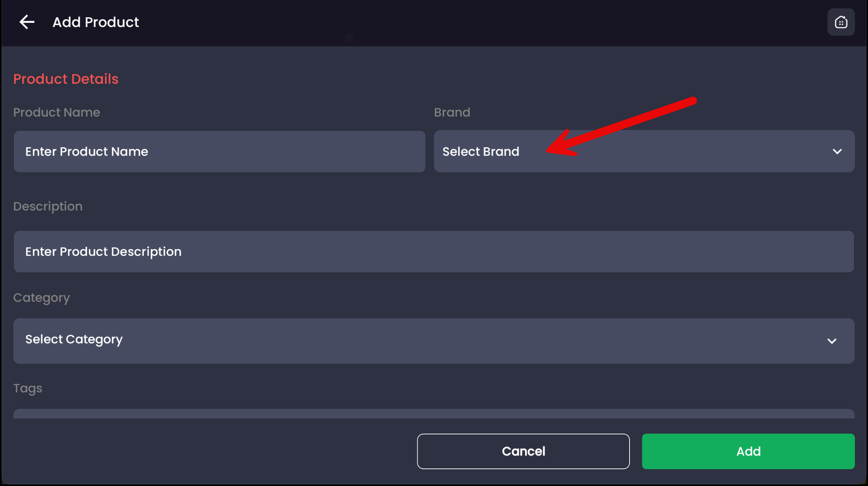Image resolution: width=868 pixels, height=486 pixels.
Task: Click the Enter Product Description field
Action: pyautogui.click(x=434, y=252)
